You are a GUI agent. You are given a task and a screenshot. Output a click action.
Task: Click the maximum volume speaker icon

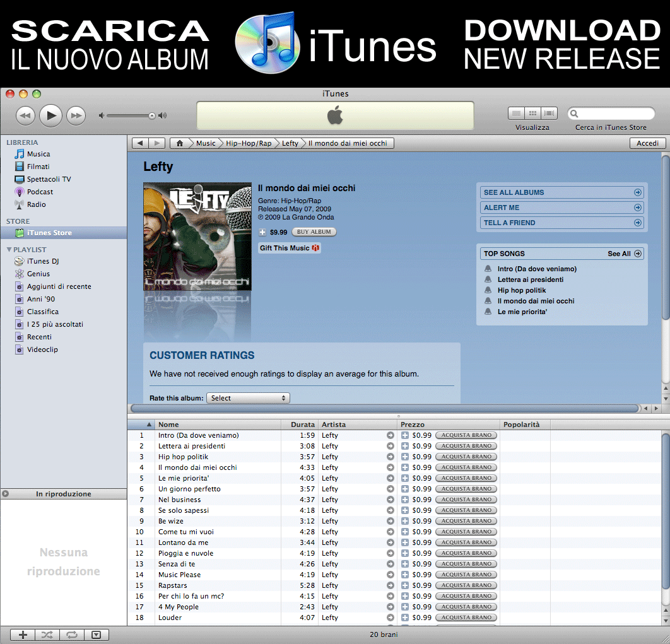coord(162,115)
